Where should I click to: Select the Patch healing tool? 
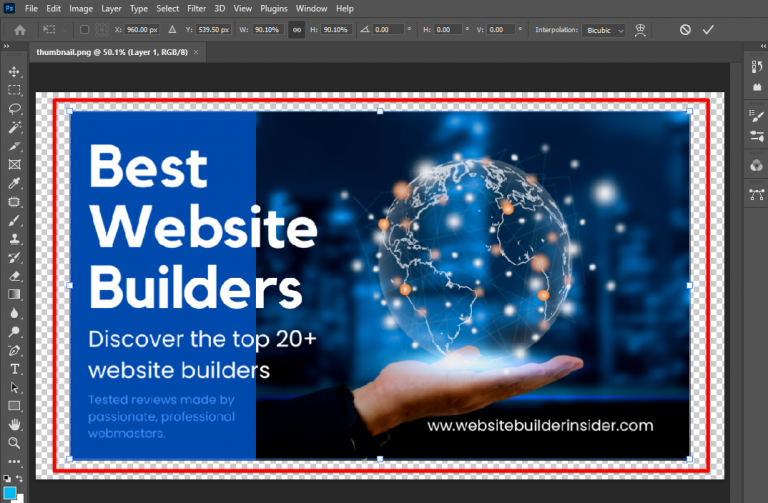point(14,202)
